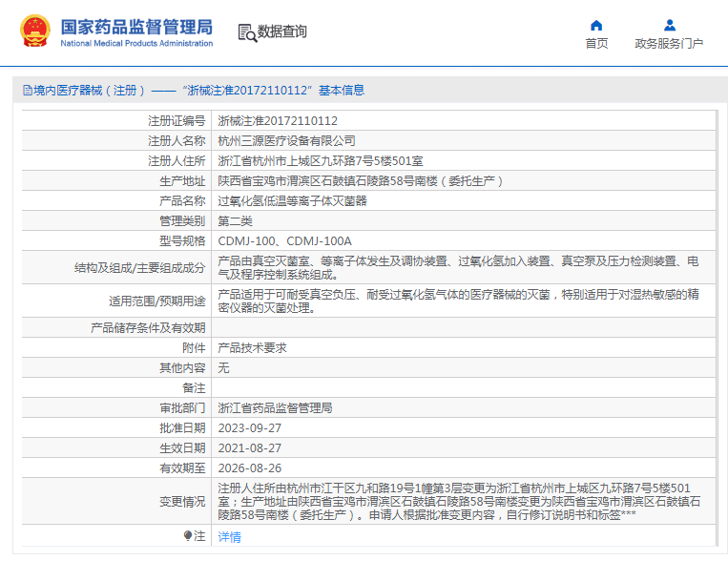
Task: Click the 变更情况 label
Action: tap(182, 501)
